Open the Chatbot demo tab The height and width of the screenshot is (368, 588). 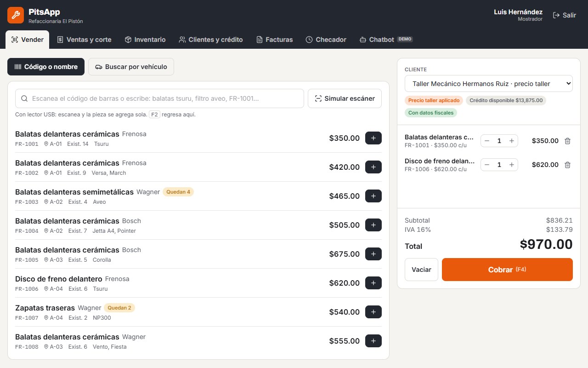point(386,40)
